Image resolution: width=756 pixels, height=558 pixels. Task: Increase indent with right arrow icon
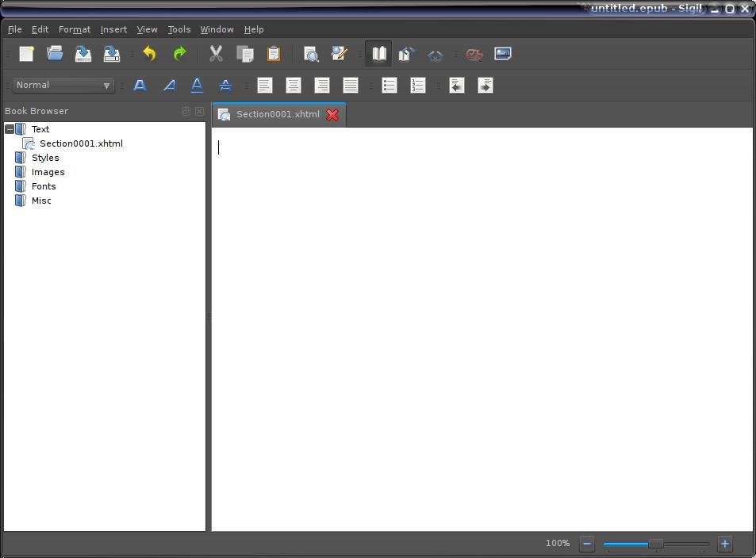[x=485, y=86]
